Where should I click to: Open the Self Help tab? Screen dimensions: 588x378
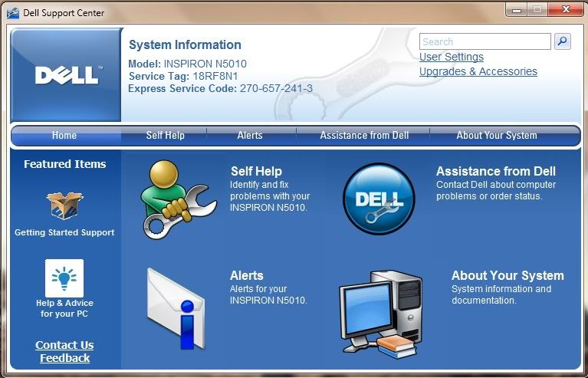165,136
